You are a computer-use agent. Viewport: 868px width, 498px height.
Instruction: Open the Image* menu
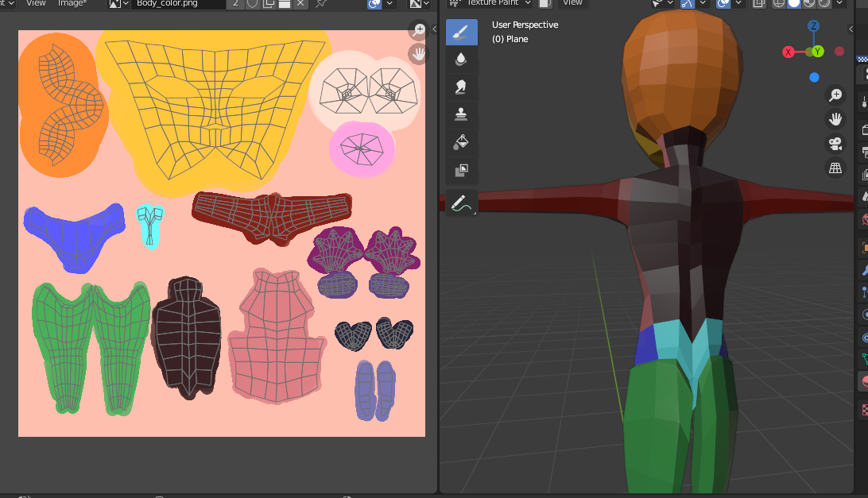pyautogui.click(x=72, y=3)
